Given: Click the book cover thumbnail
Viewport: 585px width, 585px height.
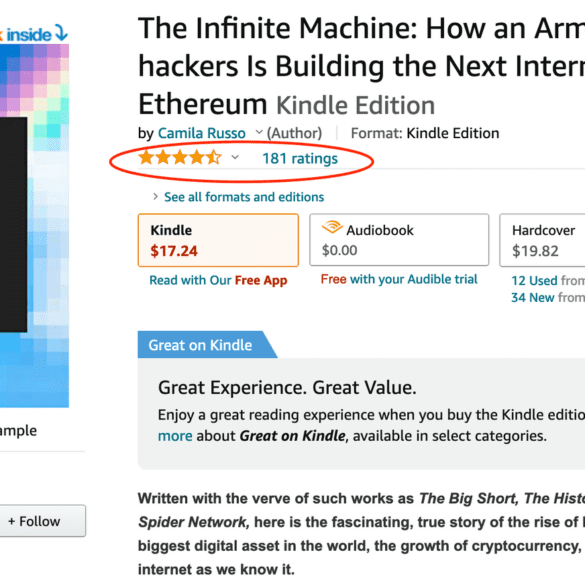Looking at the screenshot, I should (x=34, y=226).
